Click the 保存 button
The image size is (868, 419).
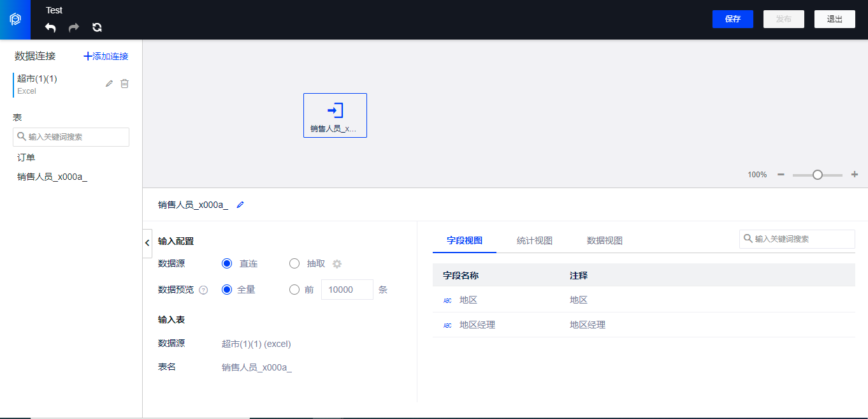click(733, 19)
